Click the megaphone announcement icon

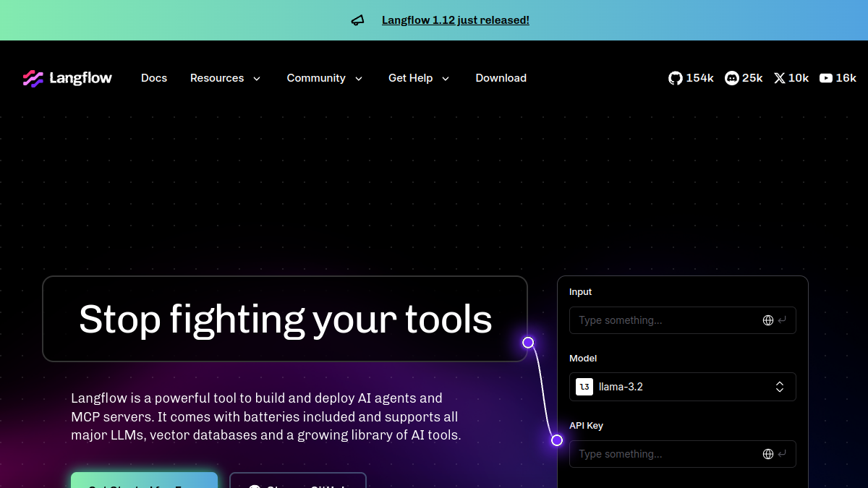pos(357,20)
